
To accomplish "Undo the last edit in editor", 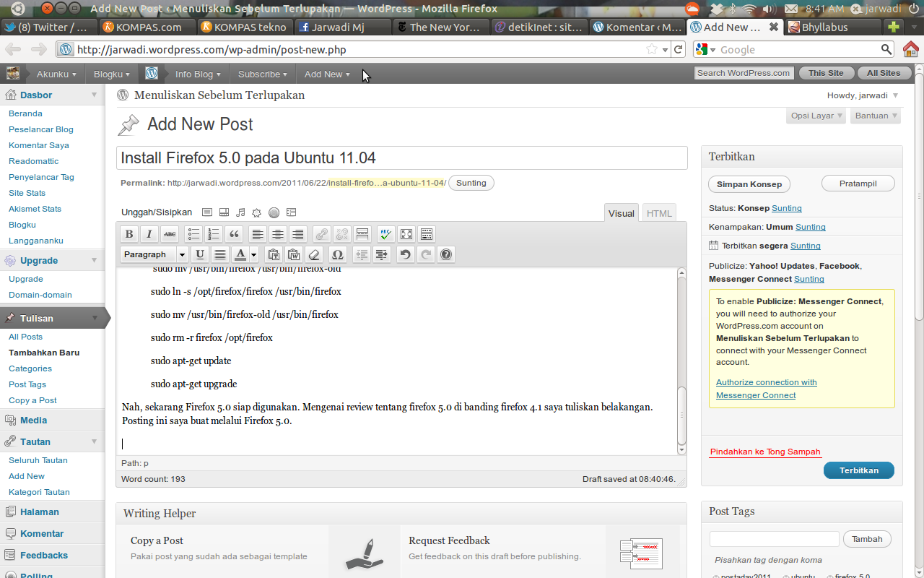I will point(405,254).
